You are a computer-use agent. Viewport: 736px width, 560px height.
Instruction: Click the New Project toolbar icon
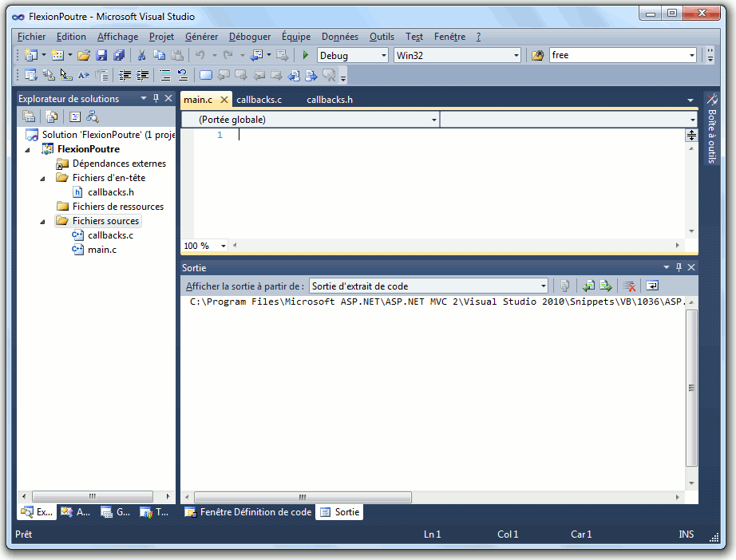tap(31, 55)
